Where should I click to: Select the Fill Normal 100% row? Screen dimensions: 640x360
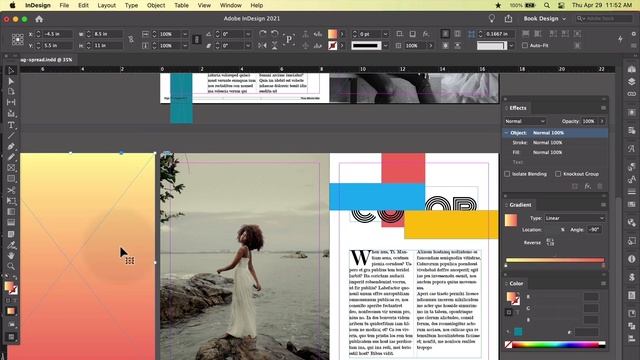pyautogui.click(x=556, y=152)
